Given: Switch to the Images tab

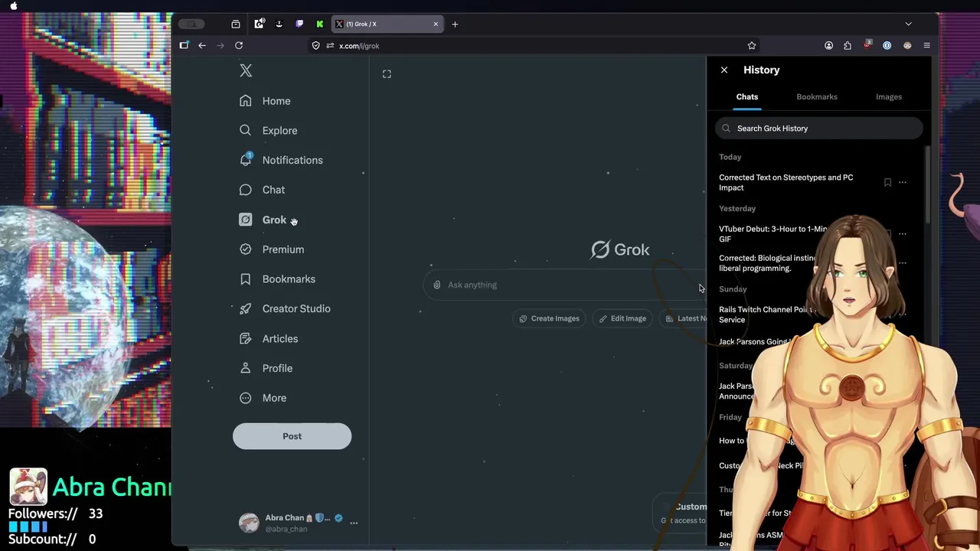Looking at the screenshot, I should tap(889, 97).
